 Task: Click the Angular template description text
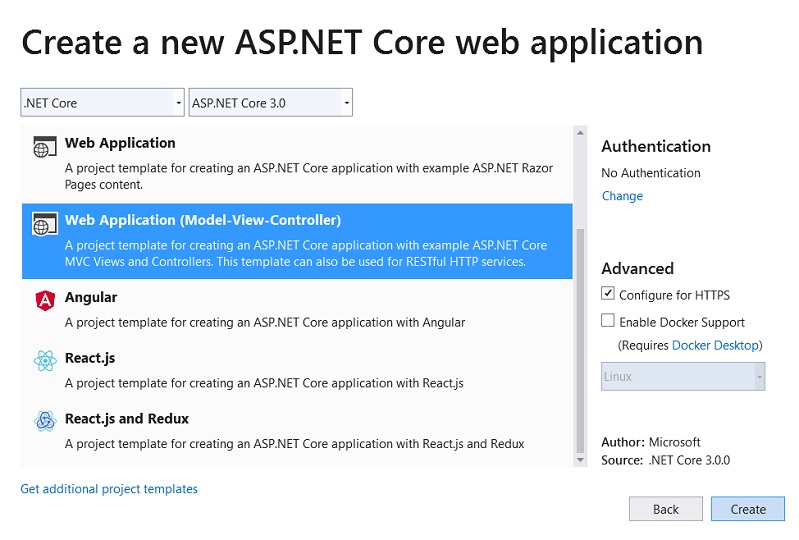tap(265, 322)
